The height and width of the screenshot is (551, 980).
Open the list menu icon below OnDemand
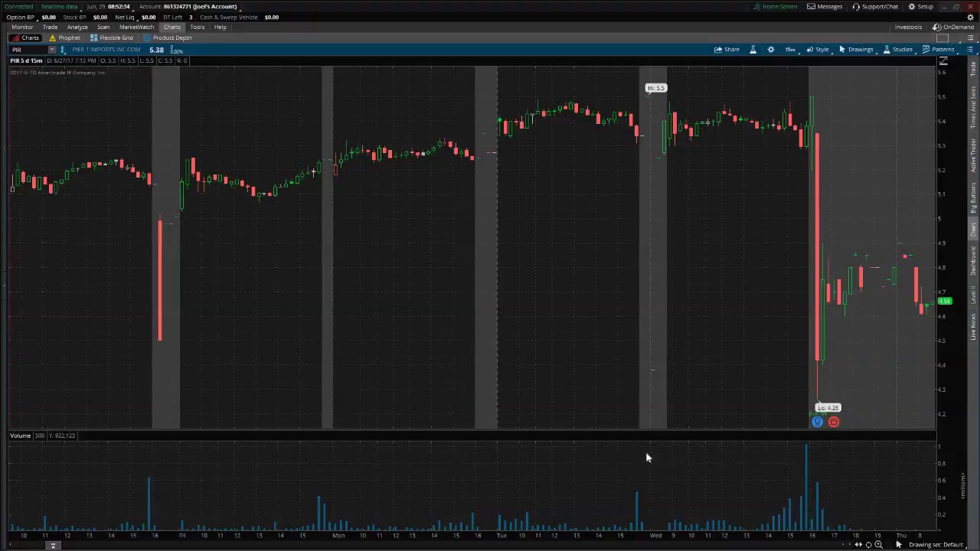pos(969,38)
